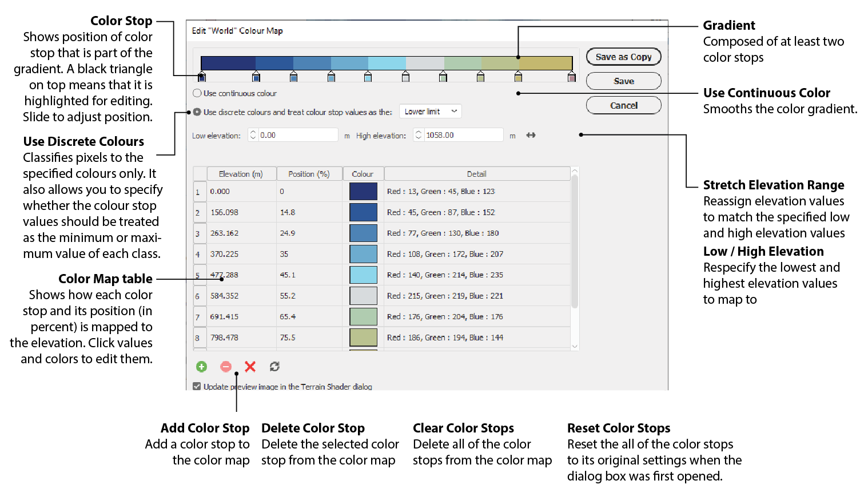
Task: Click the Stretch Elevation Range arrow icon
Action: [531, 136]
